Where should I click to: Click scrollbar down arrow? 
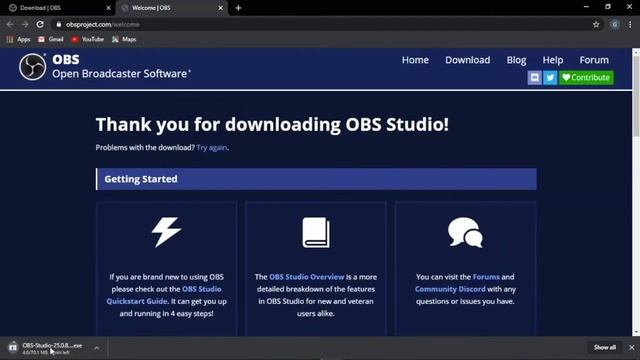[x=636, y=333]
